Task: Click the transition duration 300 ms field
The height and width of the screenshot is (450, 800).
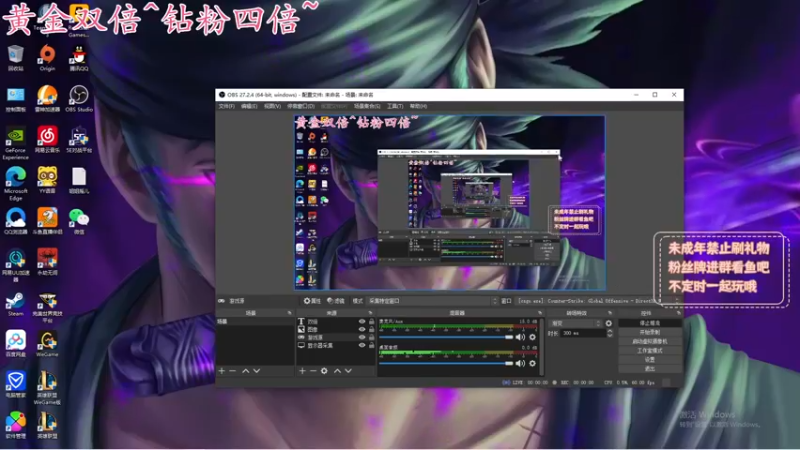Action: point(583,333)
